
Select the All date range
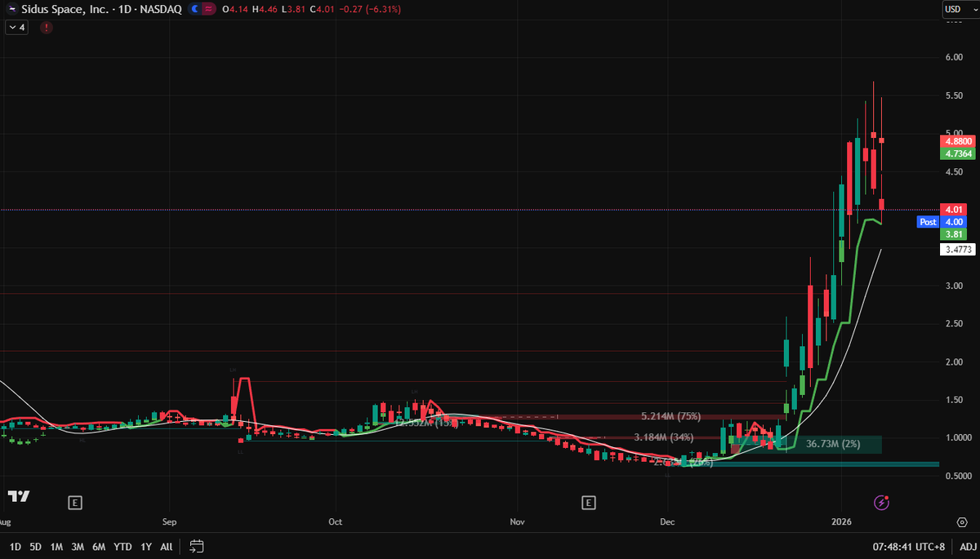point(167,546)
